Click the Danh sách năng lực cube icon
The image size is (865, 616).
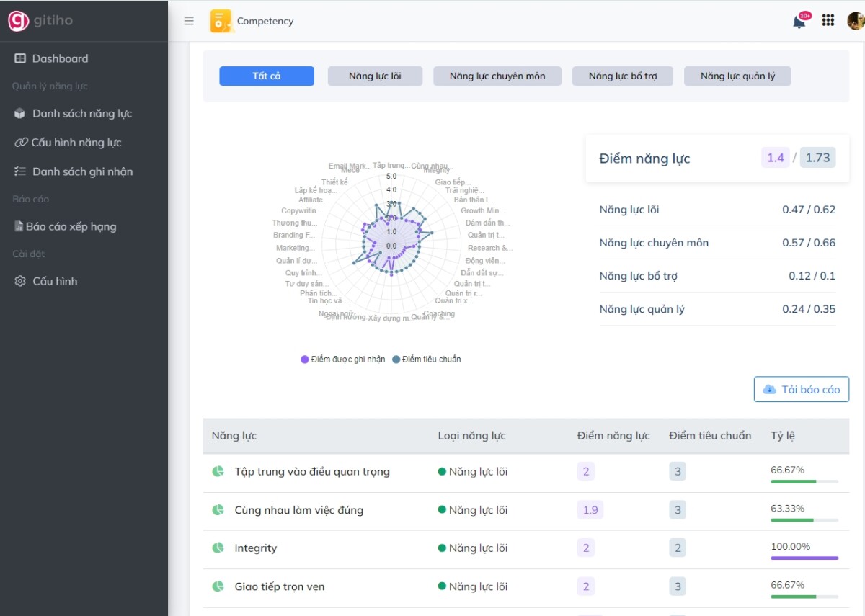tap(20, 114)
